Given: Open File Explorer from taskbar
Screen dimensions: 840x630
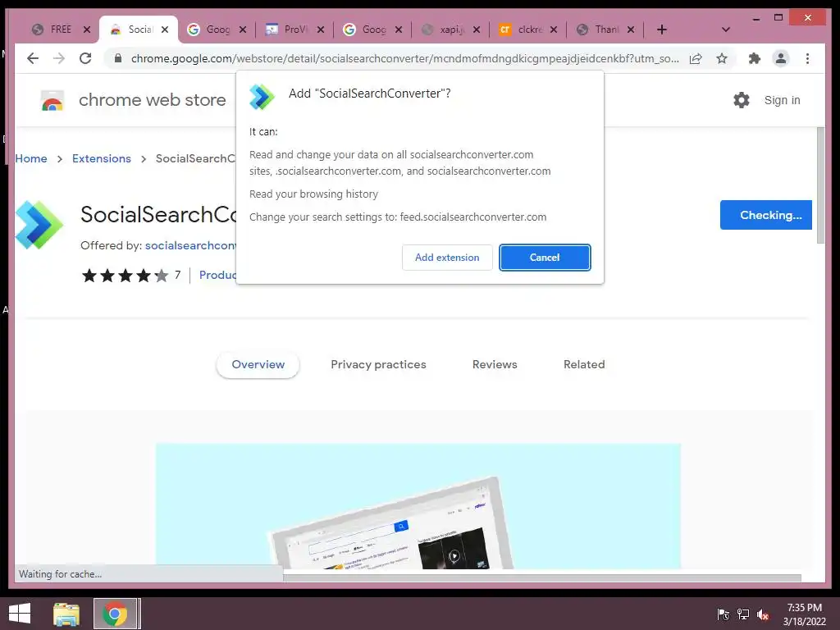Looking at the screenshot, I should click(66, 614).
